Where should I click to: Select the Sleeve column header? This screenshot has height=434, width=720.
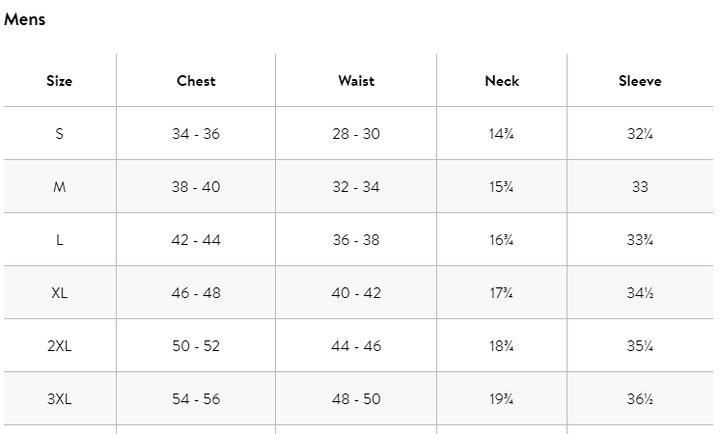click(640, 81)
